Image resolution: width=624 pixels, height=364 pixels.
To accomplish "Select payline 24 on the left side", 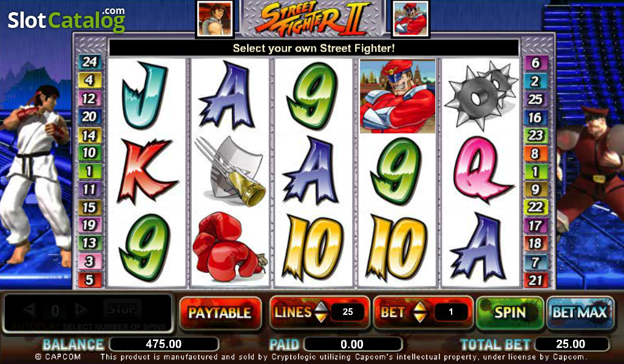I will point(90,62).
